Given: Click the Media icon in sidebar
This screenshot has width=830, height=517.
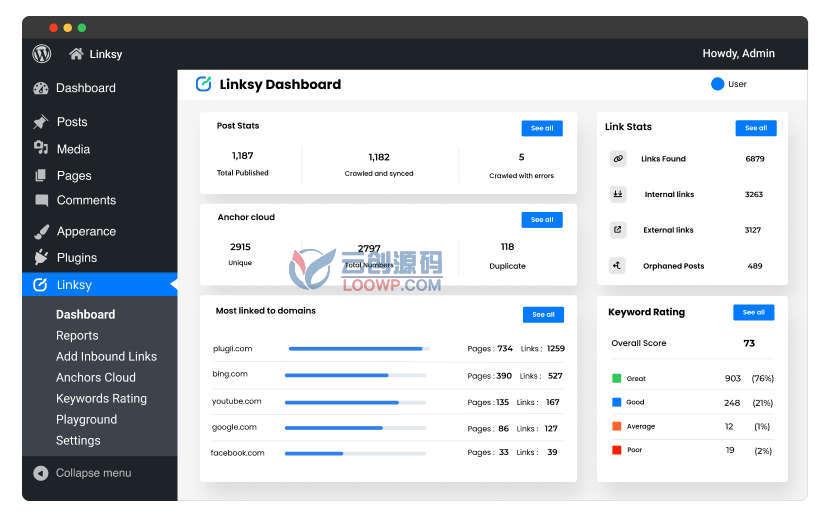Looking at the screenshot, I should click(41, 148).
